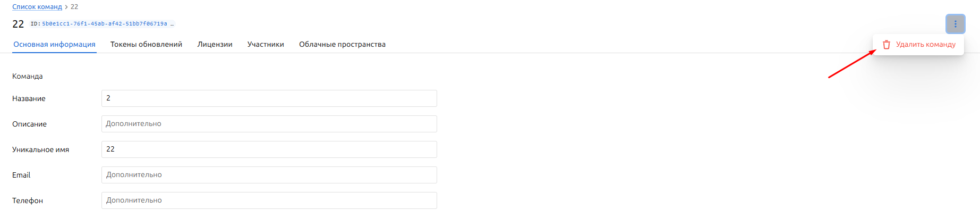Click the 'Телефон' input field
This screenshot has height=218, width=980.
pyautogui.click(x=269, y=200)
